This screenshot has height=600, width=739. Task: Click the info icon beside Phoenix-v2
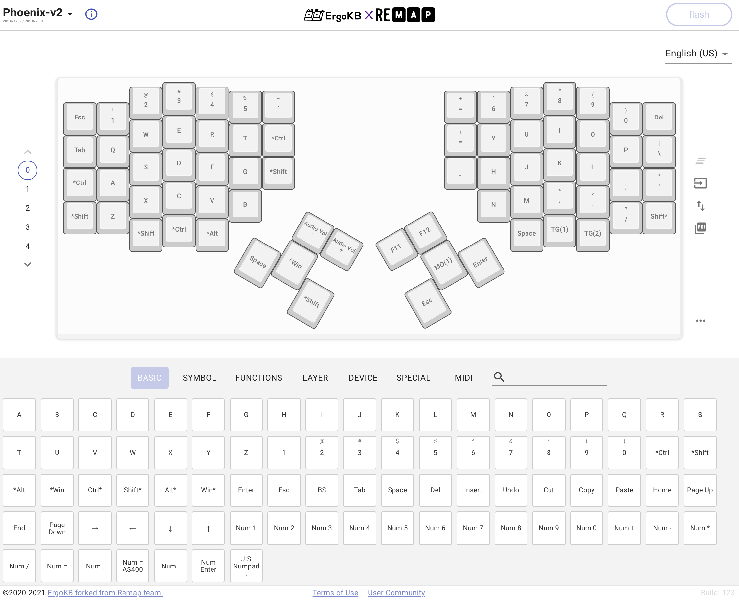coord(91,15)
